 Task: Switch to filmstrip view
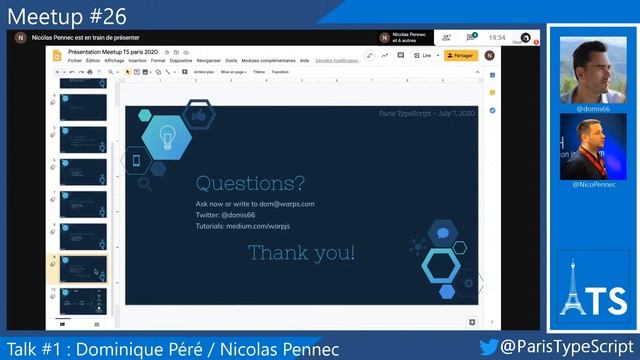point(62,324)
